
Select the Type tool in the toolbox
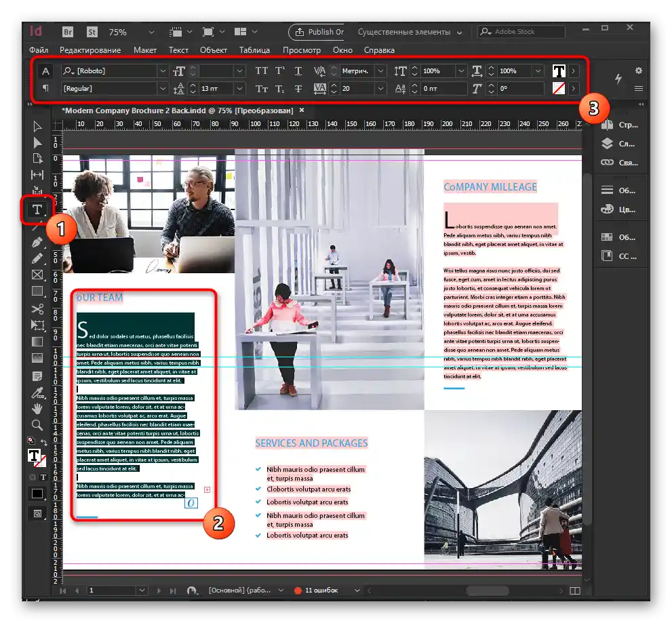point(37,211)
